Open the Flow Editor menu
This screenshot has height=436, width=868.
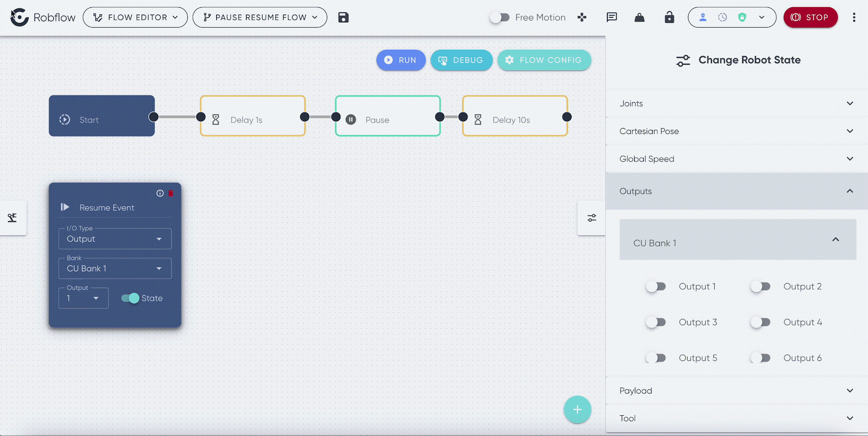pyautogui.click(x=135, y=17)
